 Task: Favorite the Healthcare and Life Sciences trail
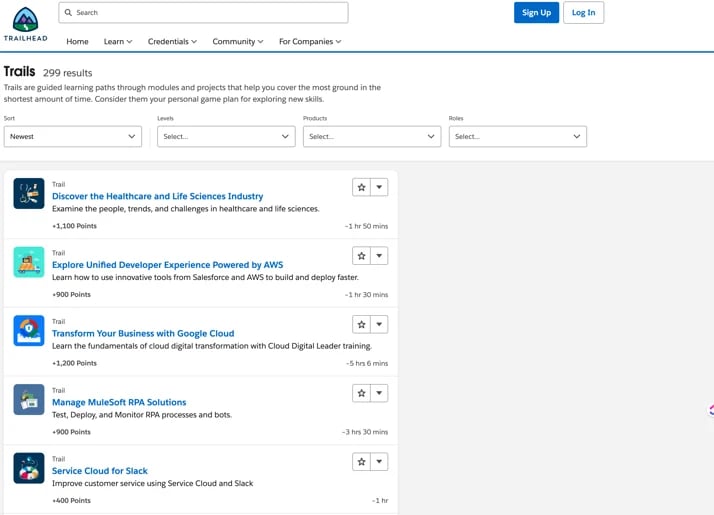click(361, 187)
